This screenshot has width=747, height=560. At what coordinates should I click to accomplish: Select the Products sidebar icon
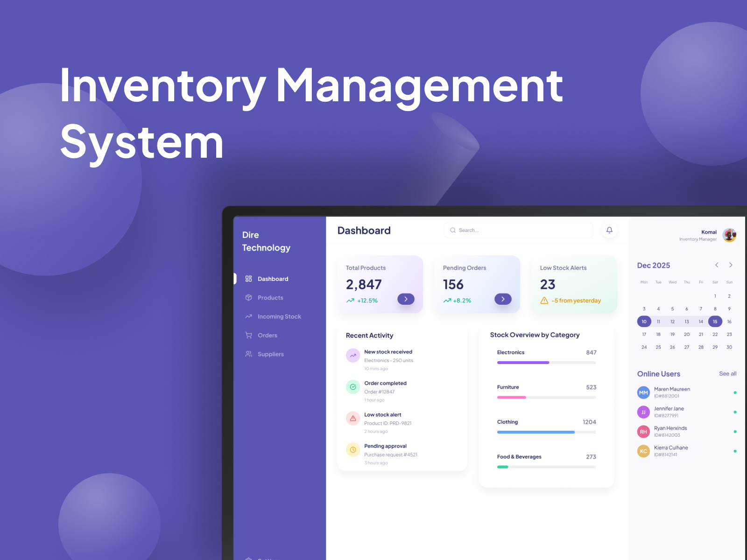point(249,297)
